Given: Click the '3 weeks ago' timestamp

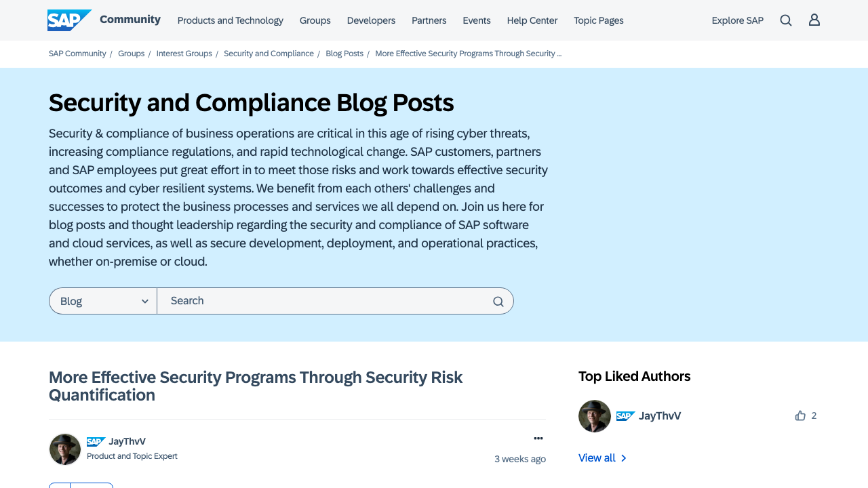Looking at the screenshot, I should [x=520, y=459].
